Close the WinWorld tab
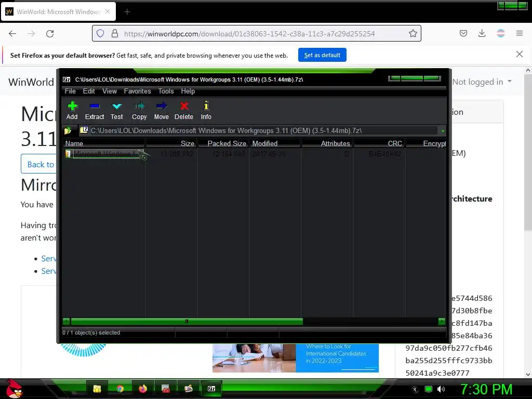This screenshot has width=532, height=399. (107, 11)
